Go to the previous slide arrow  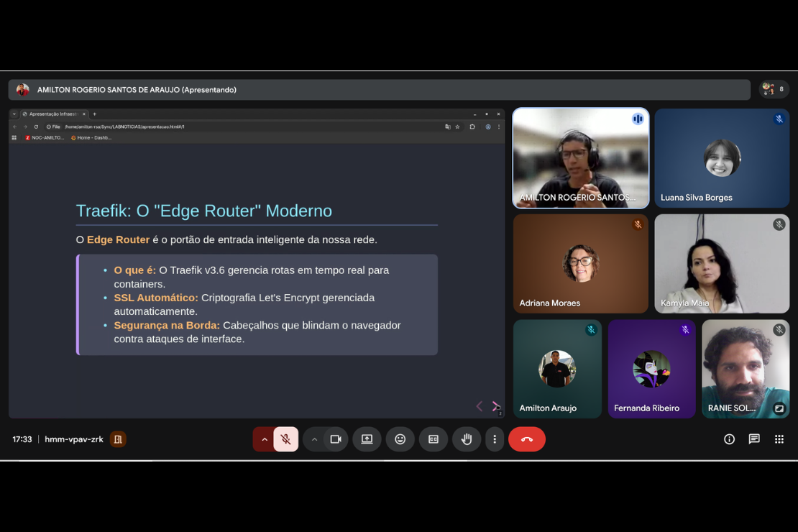point(480,406)
